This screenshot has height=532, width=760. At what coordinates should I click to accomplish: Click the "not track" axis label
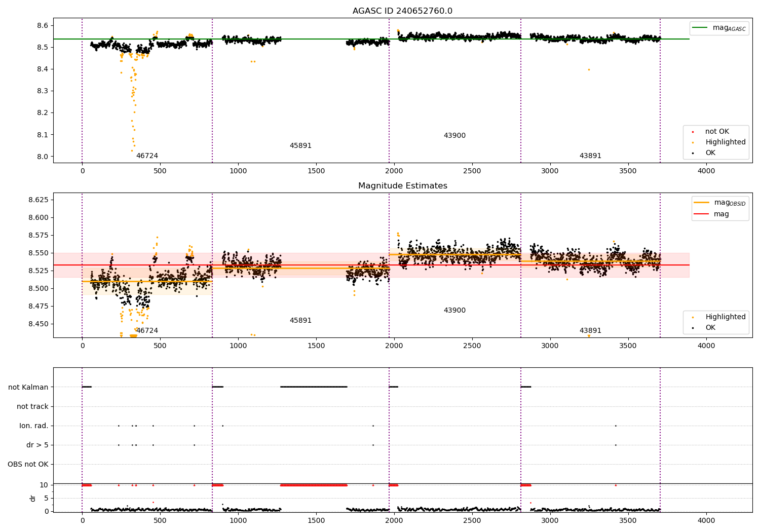coord(32,406)
